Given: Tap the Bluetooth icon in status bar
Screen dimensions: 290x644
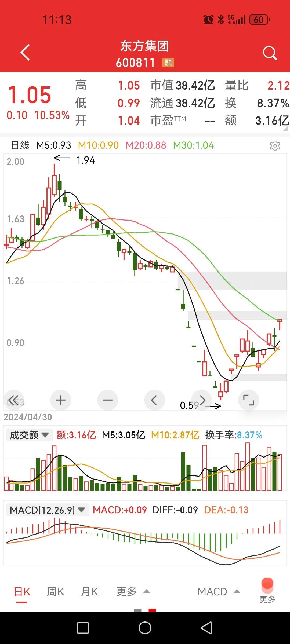Looking at the screenshot, I should (221, 20).
